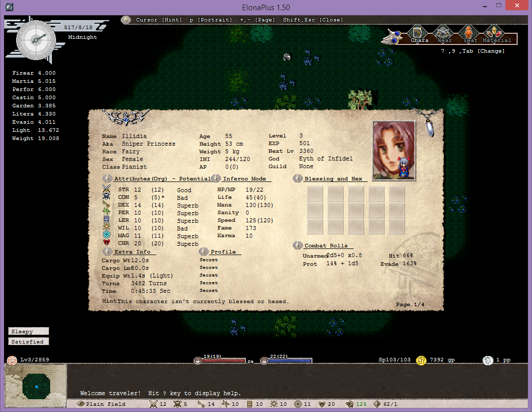
Task: Click the DEX attribute icon
Action: 106,204
